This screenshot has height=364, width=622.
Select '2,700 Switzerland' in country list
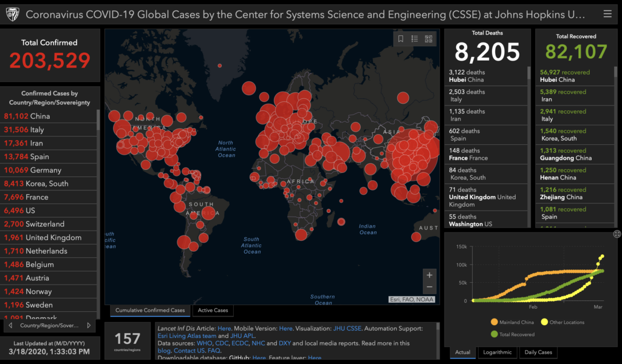tap(49, 224)
